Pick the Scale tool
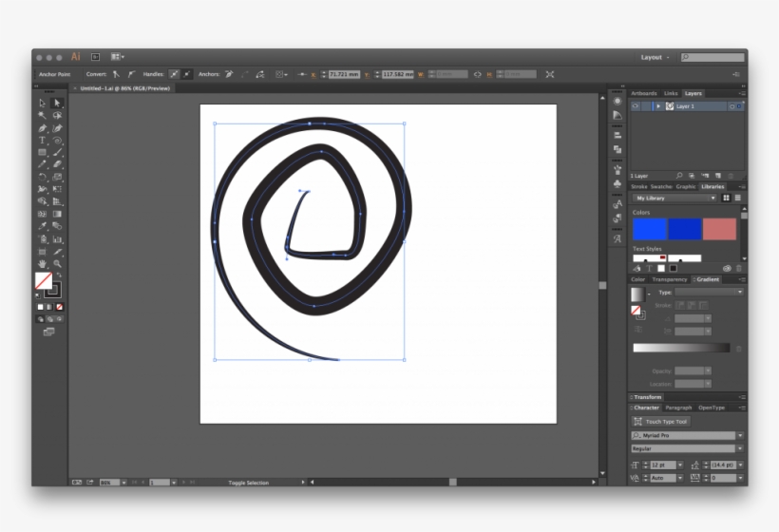The image size is (779, 532). tap(57, 177)
